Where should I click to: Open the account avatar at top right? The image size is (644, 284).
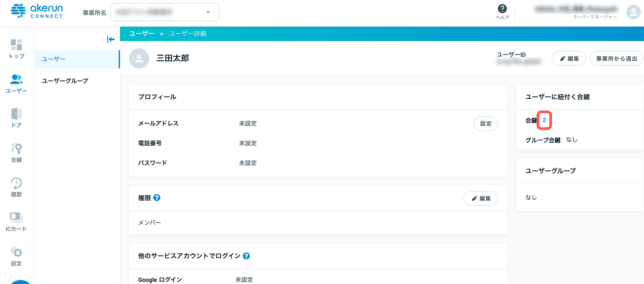[x=633, y=12]
